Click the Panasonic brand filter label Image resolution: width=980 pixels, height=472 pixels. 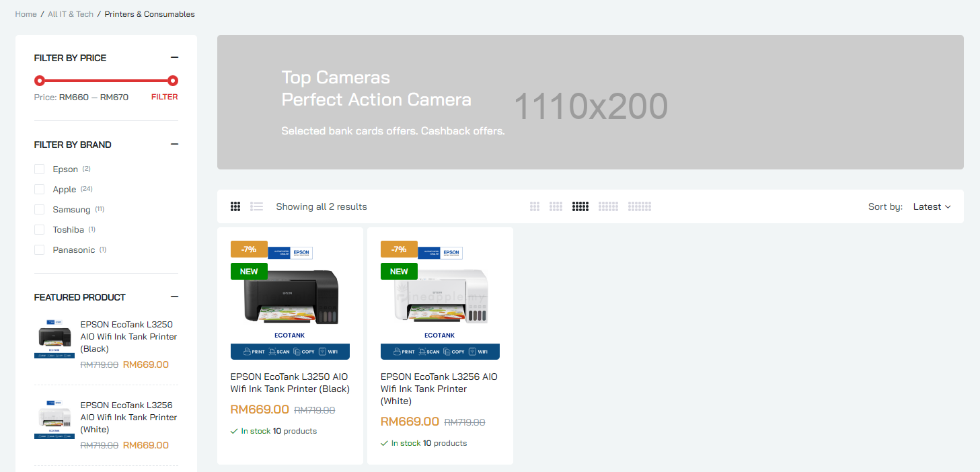74,249
